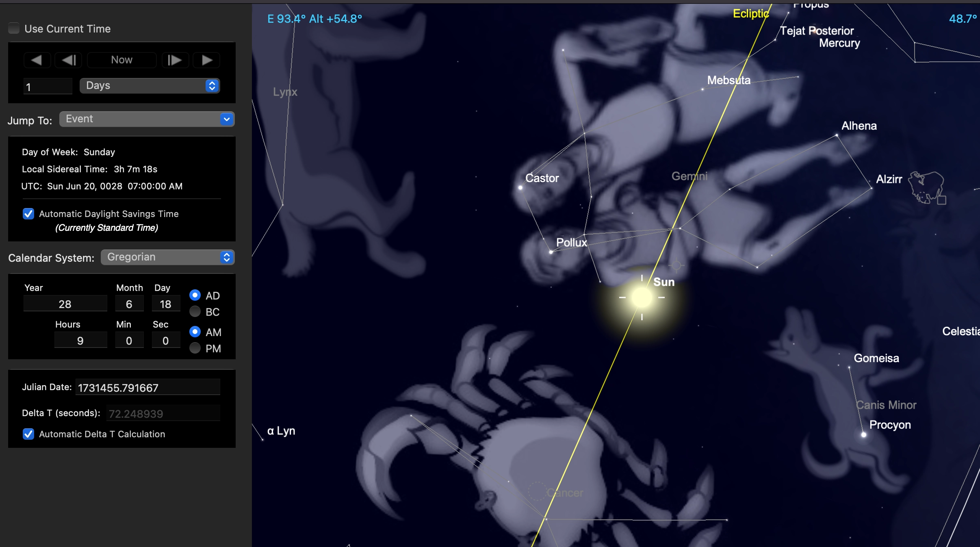The width and height of the screenshot is (980, 547).
Task: Enable the Use Current Time checkbox
Action: 14,28
